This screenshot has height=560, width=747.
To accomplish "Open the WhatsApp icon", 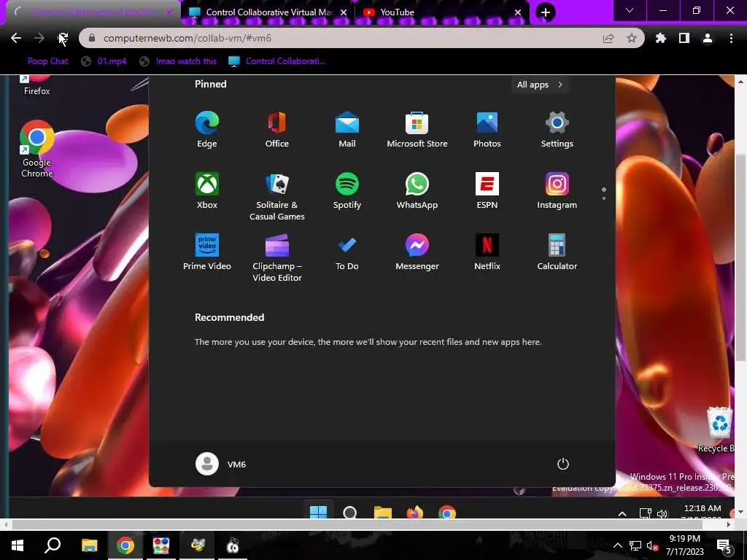I will click(417, 190).
